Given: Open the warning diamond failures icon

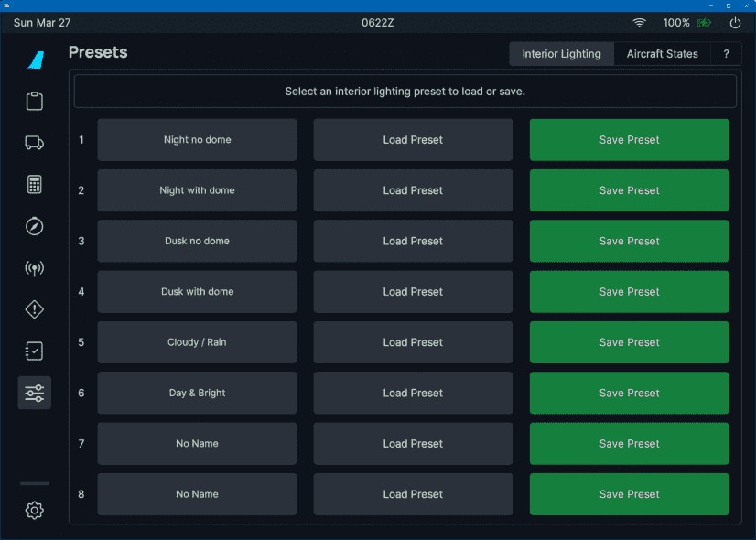Looking at the screenshot, I should tap(35, 309).
